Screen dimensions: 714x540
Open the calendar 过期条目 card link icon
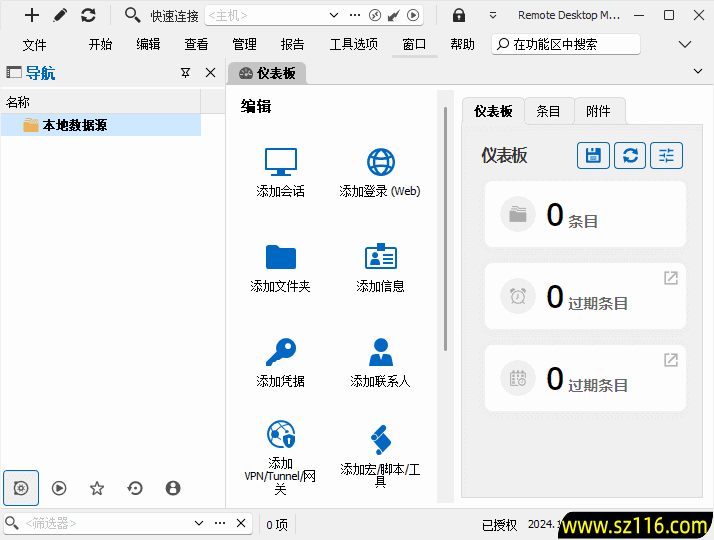tap(671, 360)
